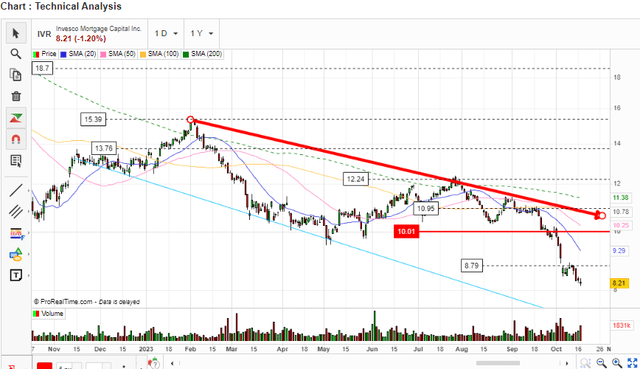The height and width of the screenshot is (369, 640).
Task: Select the geometric shapes drawing tool
Action: click(16, 254)
